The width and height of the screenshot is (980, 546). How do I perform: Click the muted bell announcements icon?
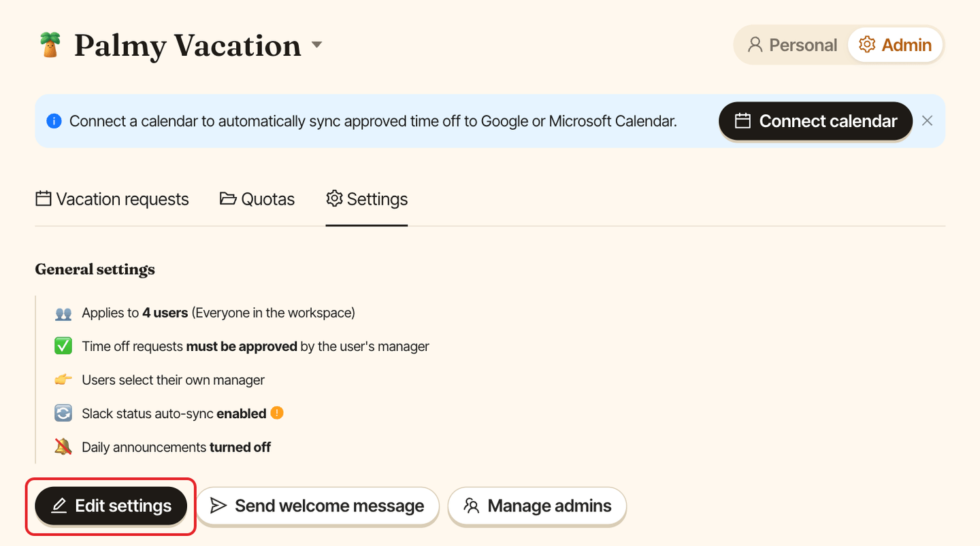(x=63, y=447)
